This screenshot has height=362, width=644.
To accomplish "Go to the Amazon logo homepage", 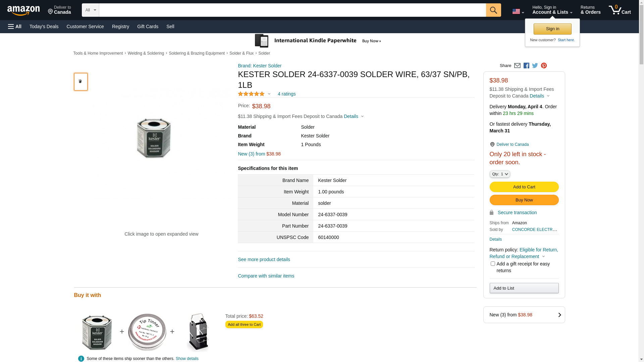I will click(23, 11).
